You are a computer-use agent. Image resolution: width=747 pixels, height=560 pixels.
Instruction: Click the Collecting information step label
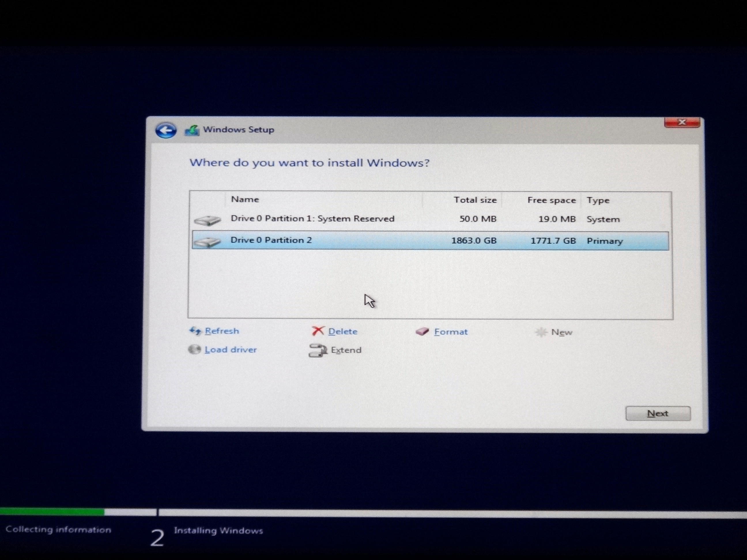click(x=59, y=530)
